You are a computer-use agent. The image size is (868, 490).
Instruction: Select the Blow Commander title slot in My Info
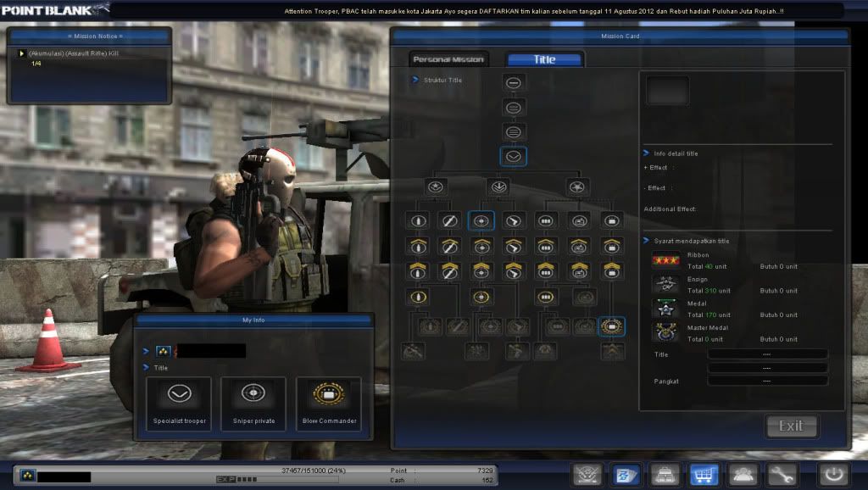point(329,404)
